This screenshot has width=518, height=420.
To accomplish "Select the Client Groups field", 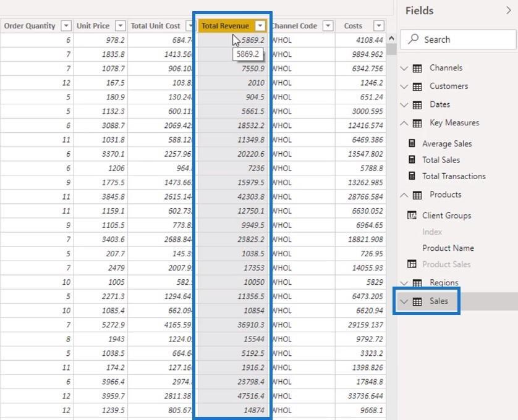I will pos(447,216).
